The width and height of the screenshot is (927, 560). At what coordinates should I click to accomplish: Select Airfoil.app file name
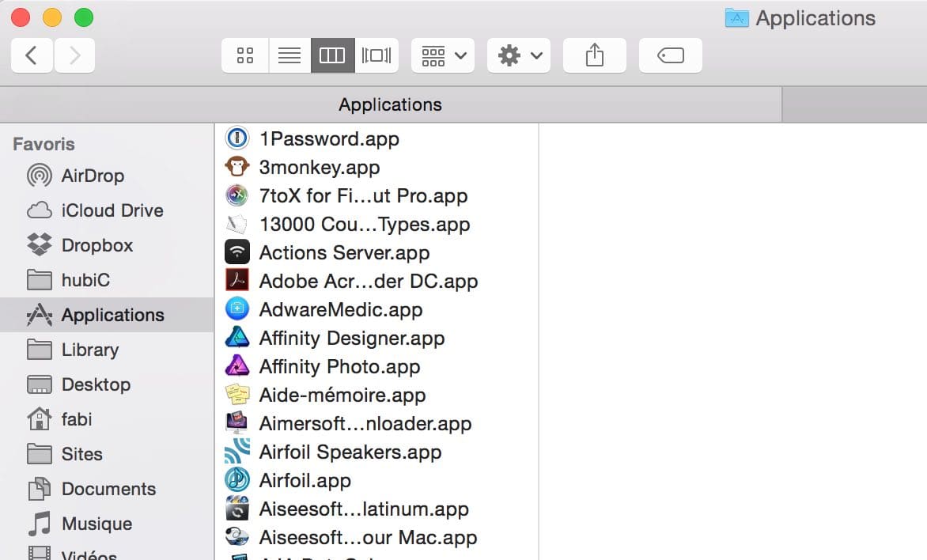pyautogui.click(x=305, y=479)
